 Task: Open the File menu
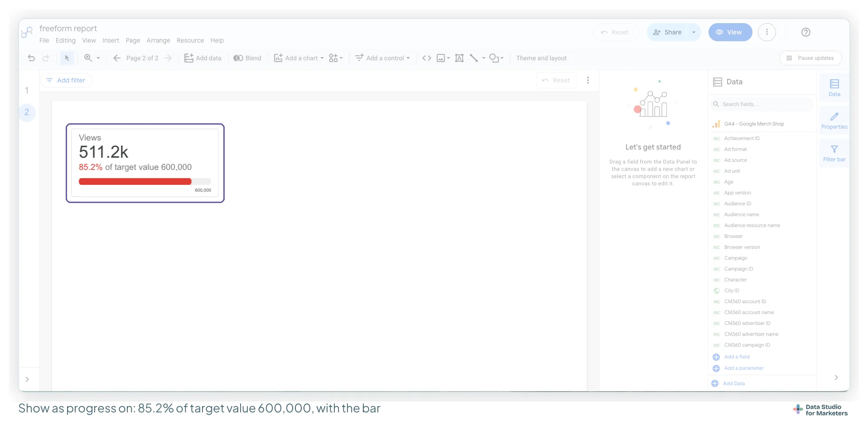click(x=44, y=40)
